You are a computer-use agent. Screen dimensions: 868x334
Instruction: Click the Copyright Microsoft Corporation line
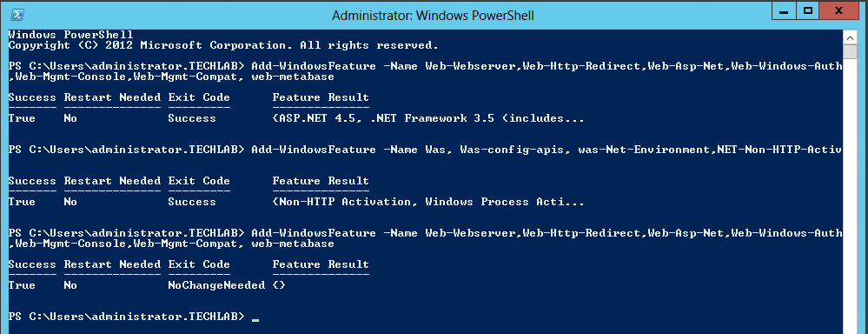[223, 45]
